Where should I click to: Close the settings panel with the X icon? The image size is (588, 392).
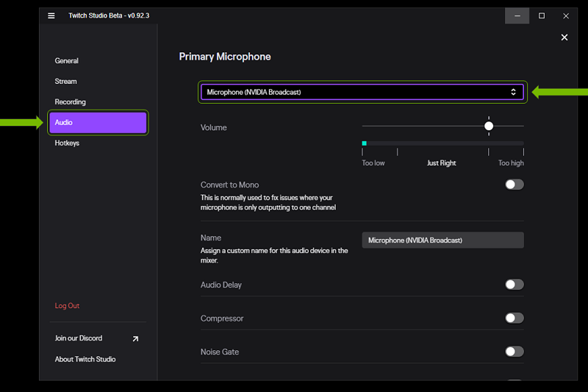[564, 37]
